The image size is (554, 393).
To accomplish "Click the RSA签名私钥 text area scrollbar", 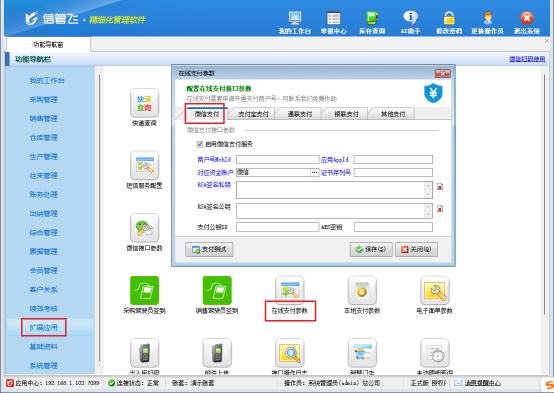I will pos(428,190).
